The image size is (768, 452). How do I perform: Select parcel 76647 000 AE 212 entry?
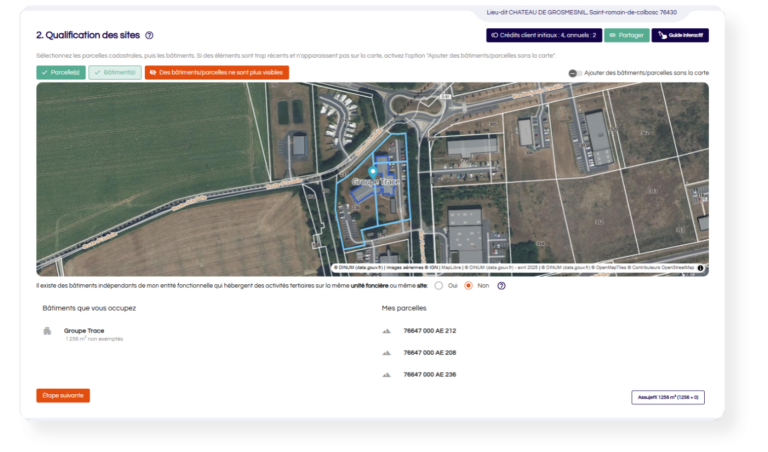(429, 331)
